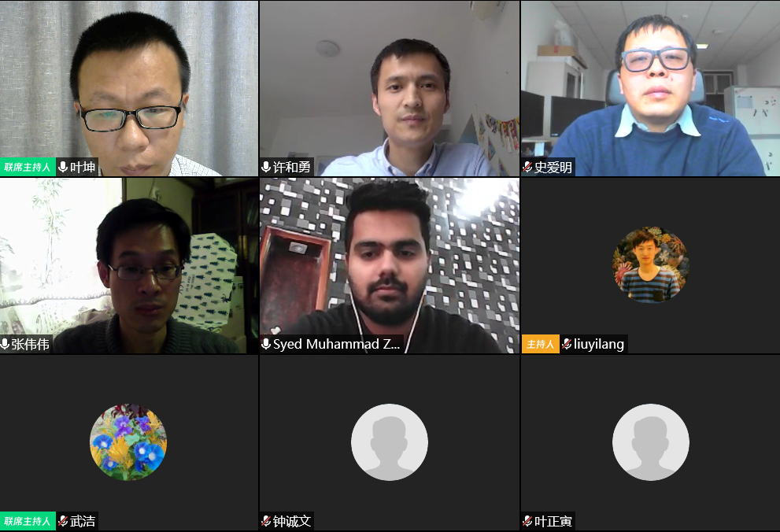Click 叶坤's green 联席主持人 badge
780x532 pixels.
(x=28, y=167)
